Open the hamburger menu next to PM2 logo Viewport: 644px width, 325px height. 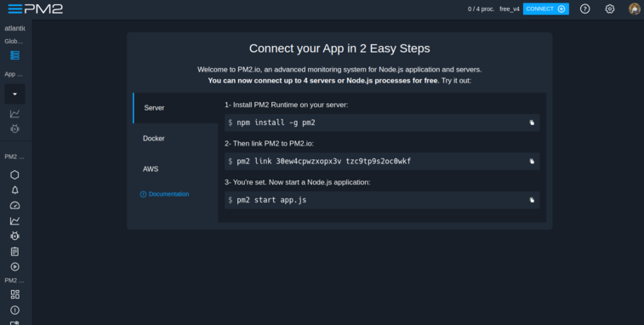(x=14, y=9)
